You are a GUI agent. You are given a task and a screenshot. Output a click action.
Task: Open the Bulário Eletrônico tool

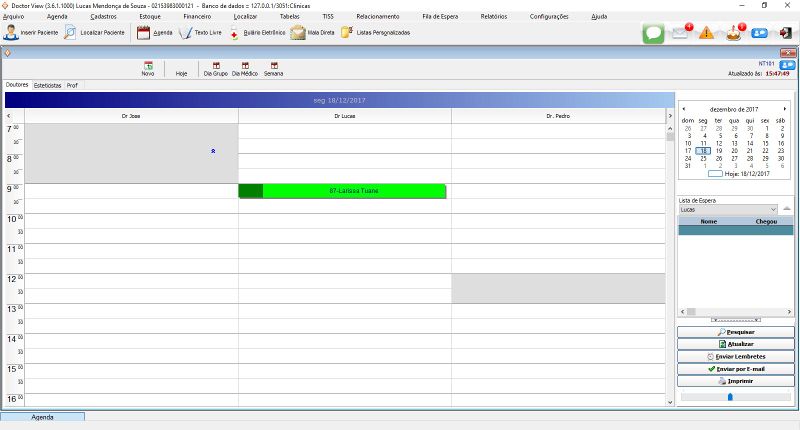234,33
